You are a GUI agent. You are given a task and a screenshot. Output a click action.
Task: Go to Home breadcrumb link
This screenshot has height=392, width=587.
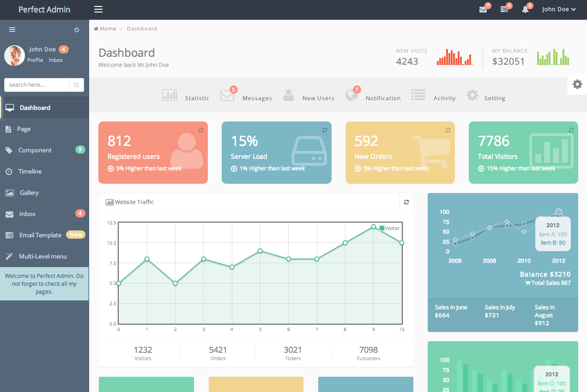(x=105, y=29)
